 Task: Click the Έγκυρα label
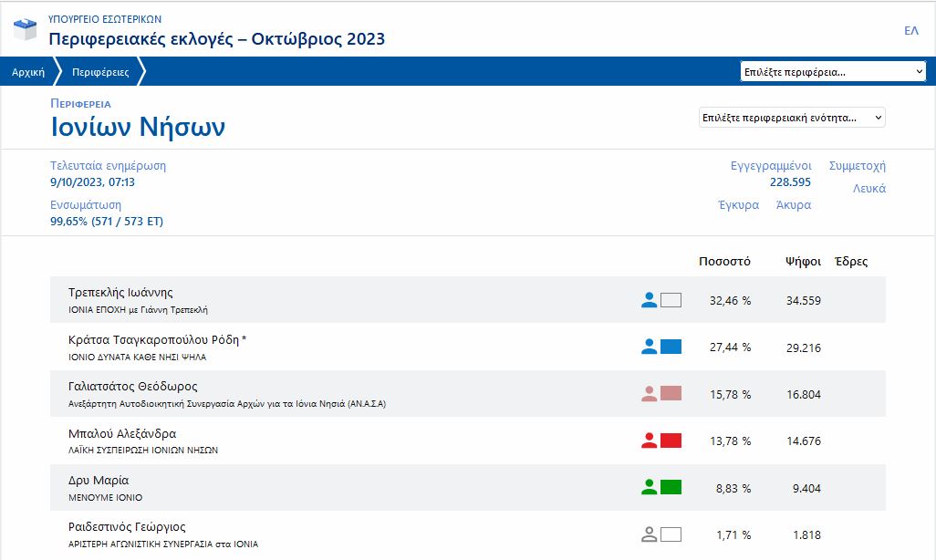pos(738,205)
